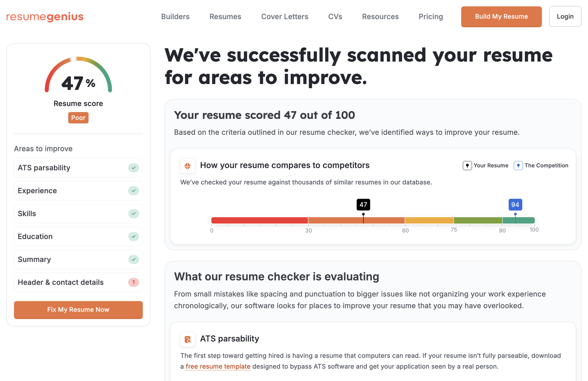Toggle the checkmark next to Experience
The image size is (588, 381).
(x=134, y=191)
